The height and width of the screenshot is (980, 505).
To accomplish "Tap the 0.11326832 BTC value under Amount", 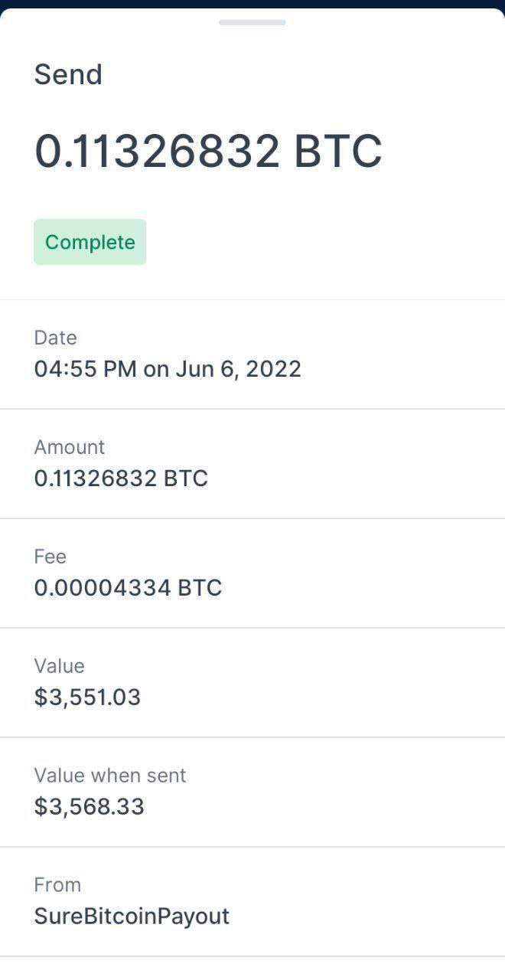I will click(x=121, y=479).
